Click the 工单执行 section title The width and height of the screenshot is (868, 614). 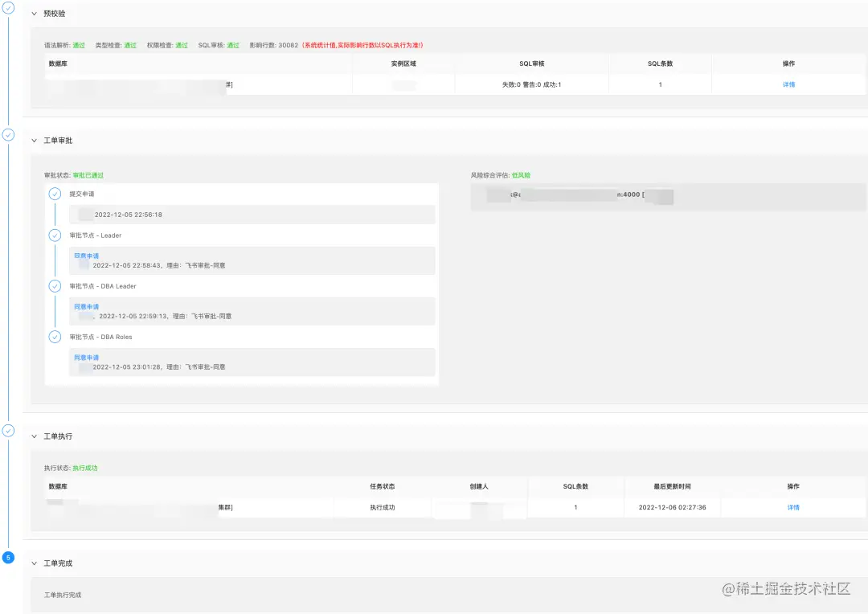point(58,436)
